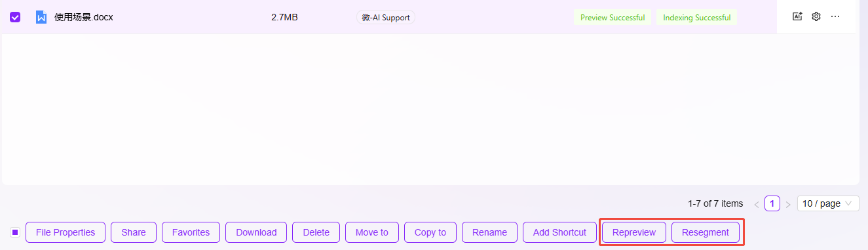Click the Move to button

click(x=372, y=232)
